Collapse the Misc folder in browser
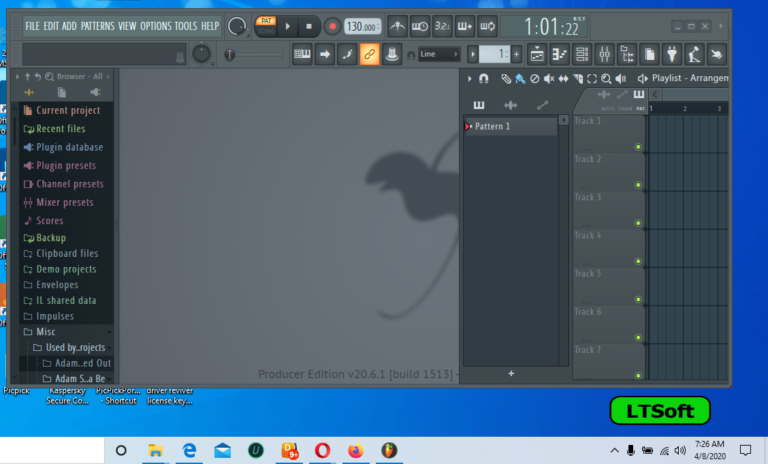 pos(46,332)
